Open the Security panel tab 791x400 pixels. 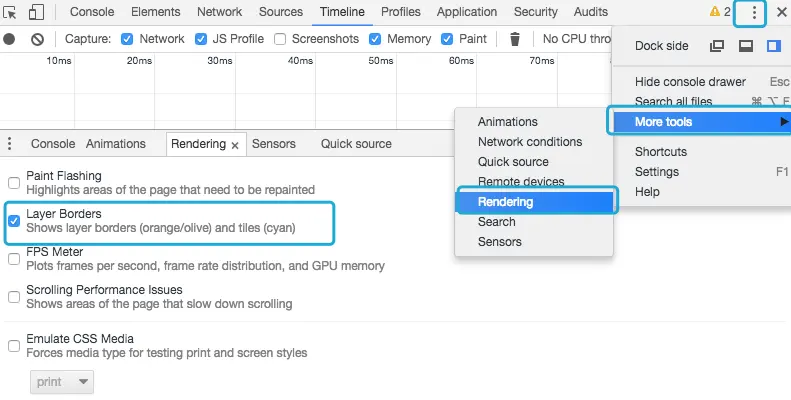click(x=535, y=12)
